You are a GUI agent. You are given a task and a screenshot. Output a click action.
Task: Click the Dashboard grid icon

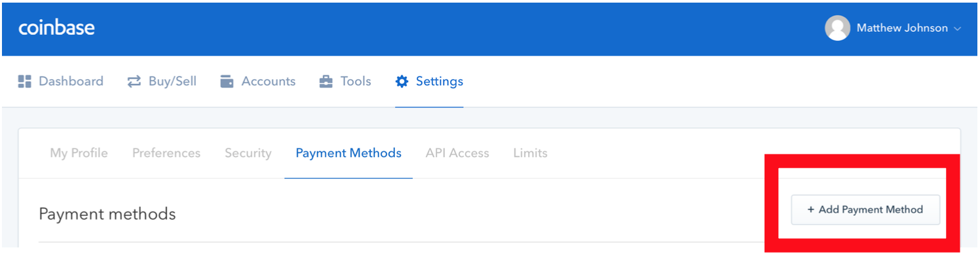[x=25, y=81]
